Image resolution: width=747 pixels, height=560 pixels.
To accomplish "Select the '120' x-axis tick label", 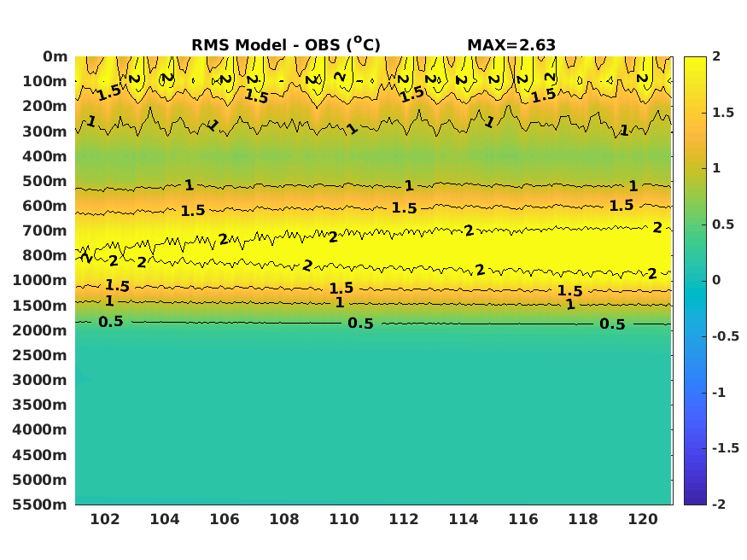I will tap(643, 519).
